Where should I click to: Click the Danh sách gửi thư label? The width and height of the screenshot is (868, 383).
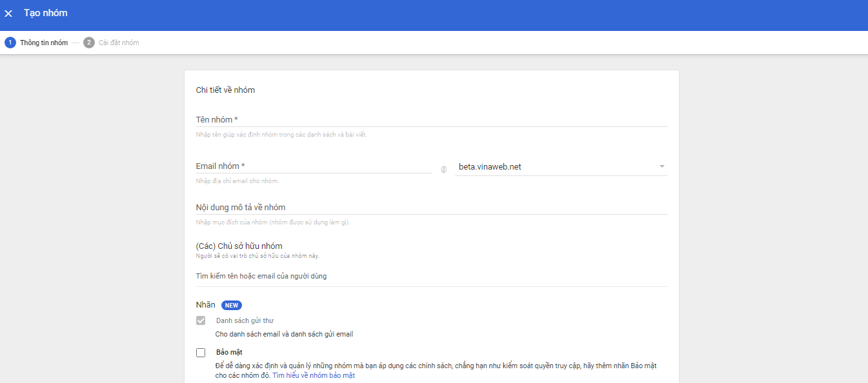pos(245,320)
